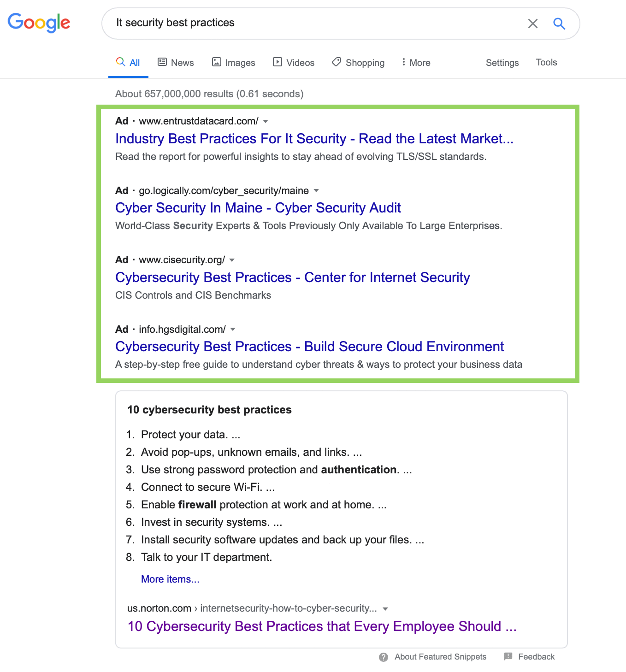Open the More menu with three dots
This screenshot has width=626, height=672.
[416, 63]
